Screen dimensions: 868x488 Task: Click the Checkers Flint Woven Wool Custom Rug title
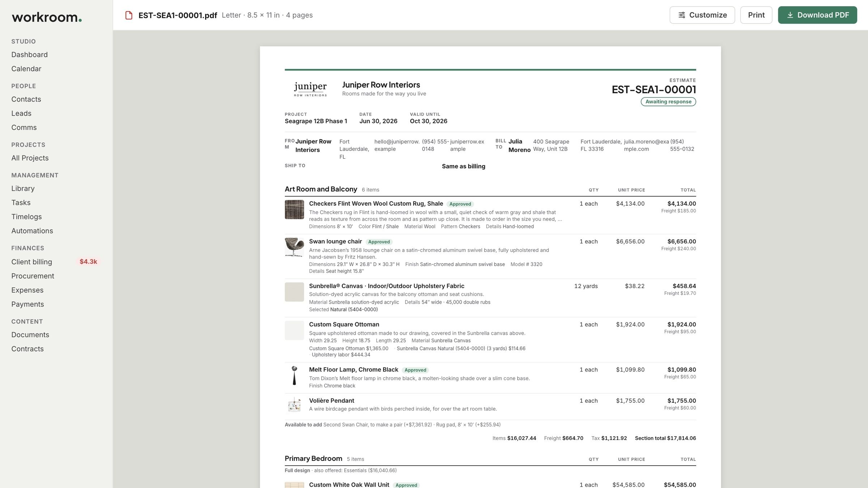pos(376,204)
